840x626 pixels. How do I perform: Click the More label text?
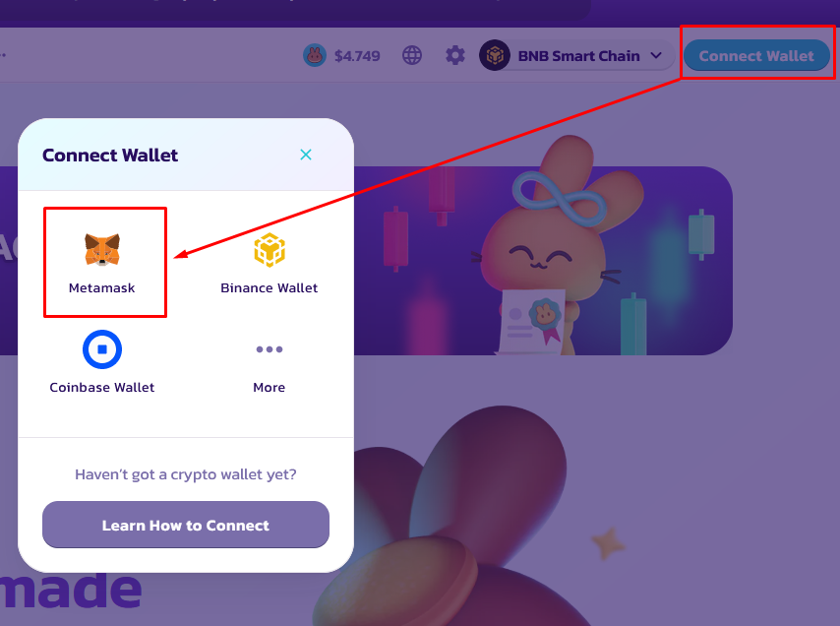269,388
